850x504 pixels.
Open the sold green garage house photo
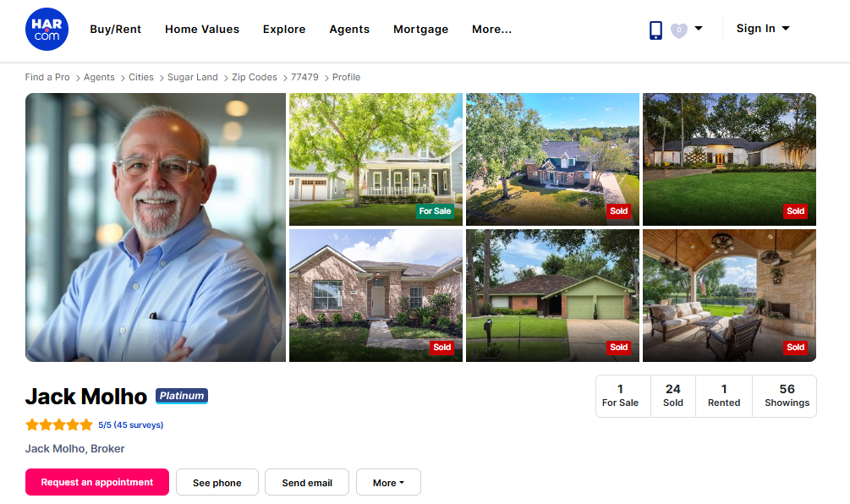552,295
